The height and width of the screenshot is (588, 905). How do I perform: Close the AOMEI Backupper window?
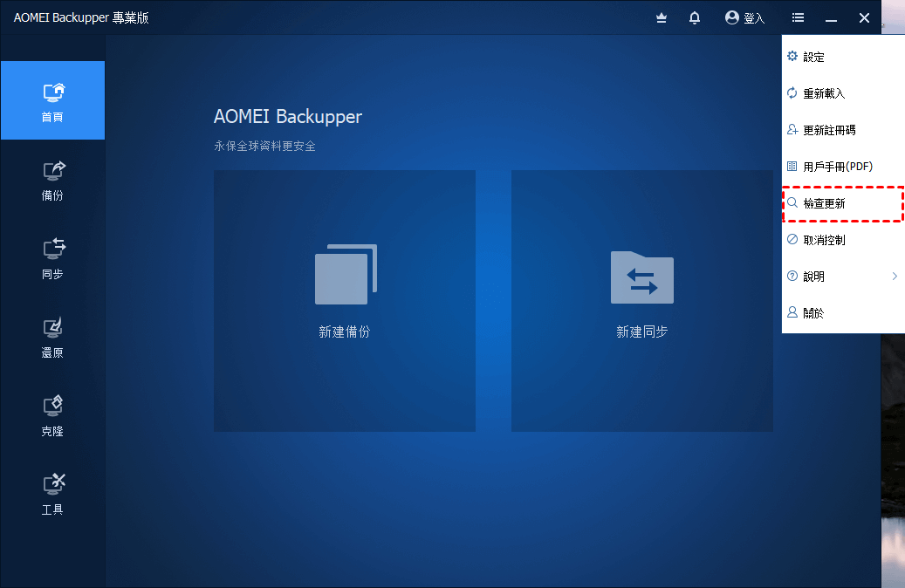pos(864,18)
